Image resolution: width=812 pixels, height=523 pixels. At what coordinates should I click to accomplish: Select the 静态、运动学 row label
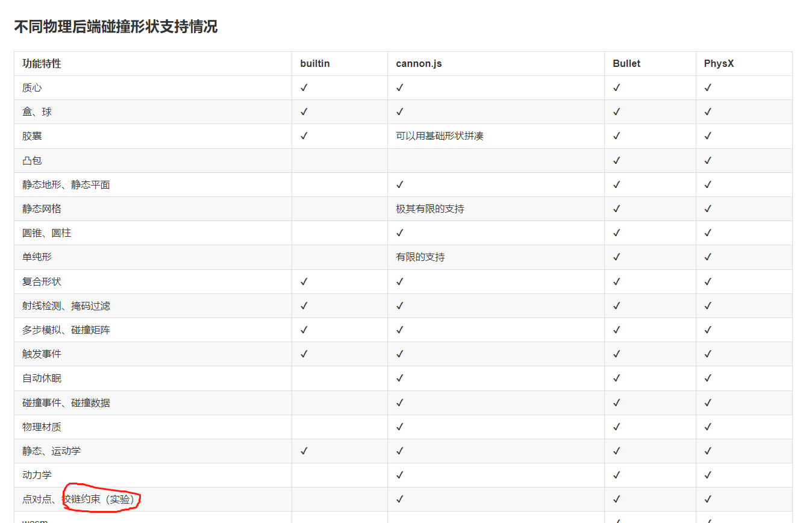point(51,451)
